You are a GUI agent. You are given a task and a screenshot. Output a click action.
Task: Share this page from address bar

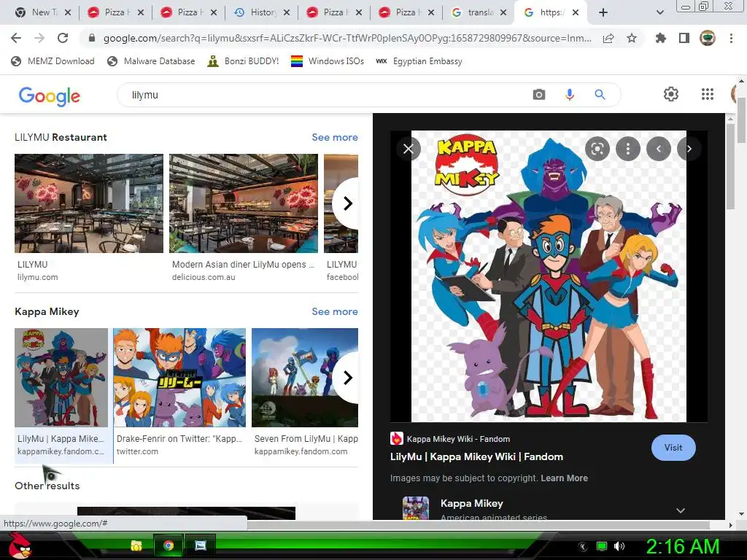[608, 39]
